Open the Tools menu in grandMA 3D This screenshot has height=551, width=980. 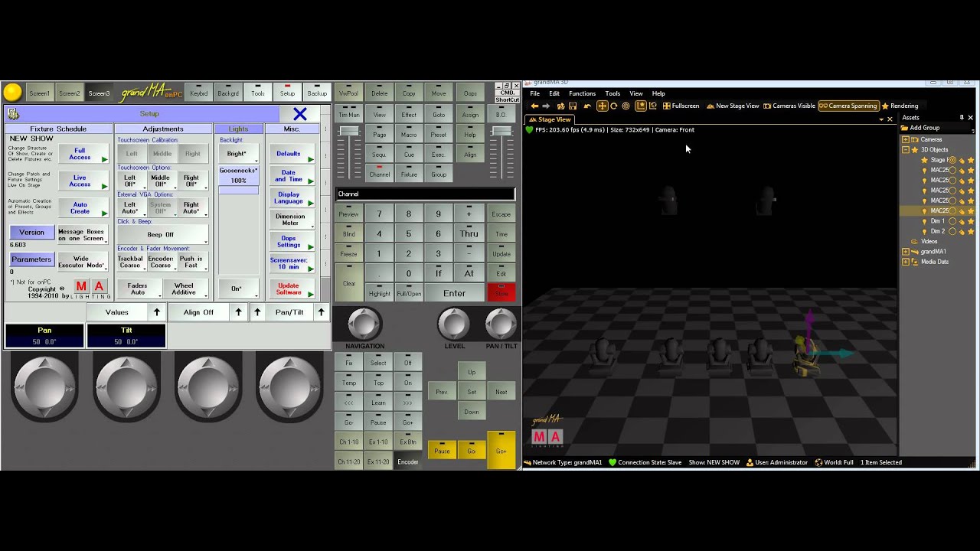[x=612, y=93]
